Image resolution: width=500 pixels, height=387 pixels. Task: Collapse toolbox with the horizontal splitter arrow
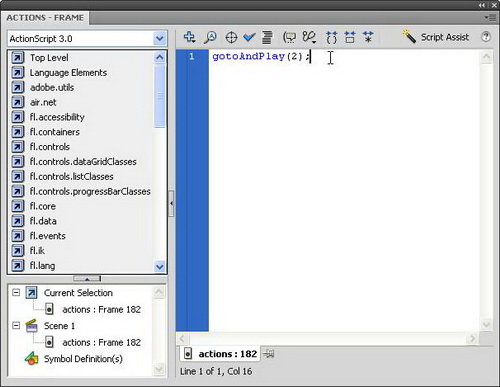[x=87, y=279]
